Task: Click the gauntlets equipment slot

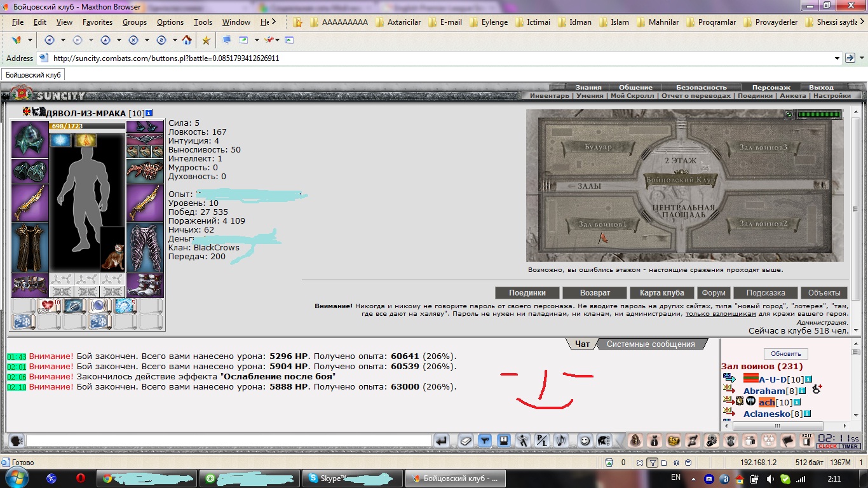Action: click(x=30, y=171)
